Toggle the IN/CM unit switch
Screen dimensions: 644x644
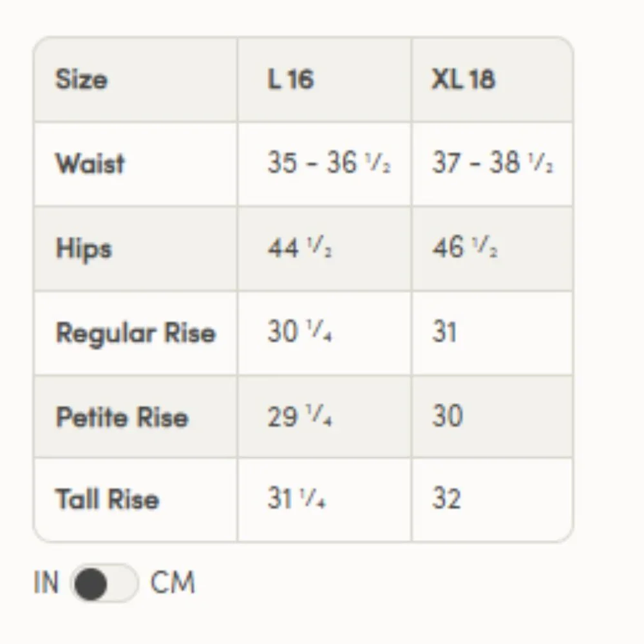[104, 583]
